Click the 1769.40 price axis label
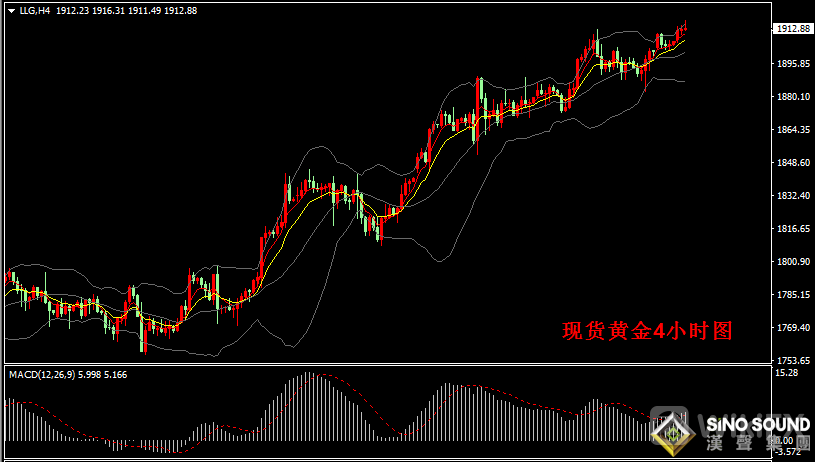 coord(792,328)
